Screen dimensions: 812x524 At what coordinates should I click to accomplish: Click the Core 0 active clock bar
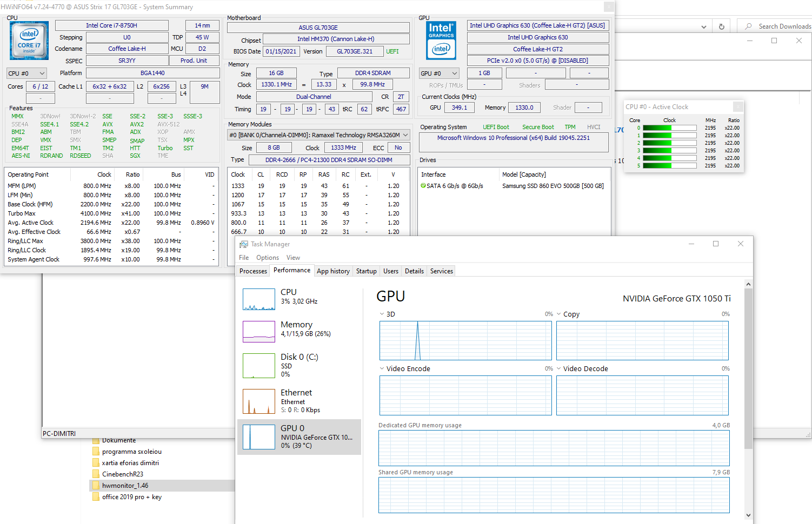point(669,128)
